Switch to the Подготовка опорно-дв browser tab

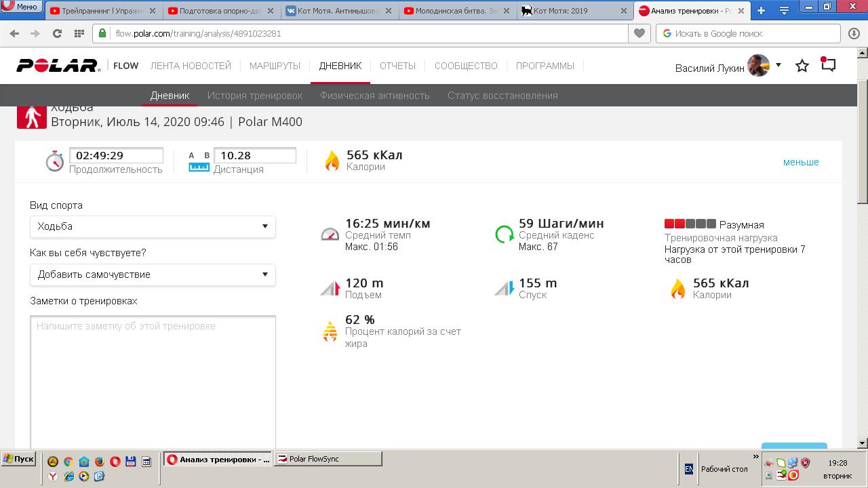tap(221, 11)
